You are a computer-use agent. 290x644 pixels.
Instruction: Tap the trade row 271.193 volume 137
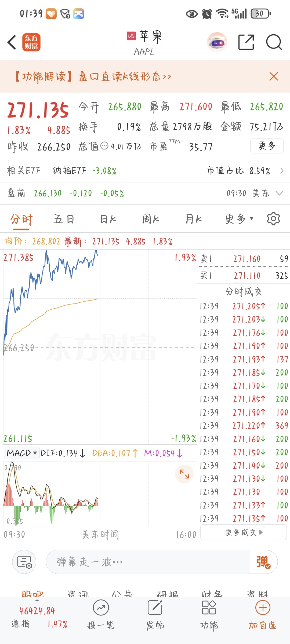244,359
